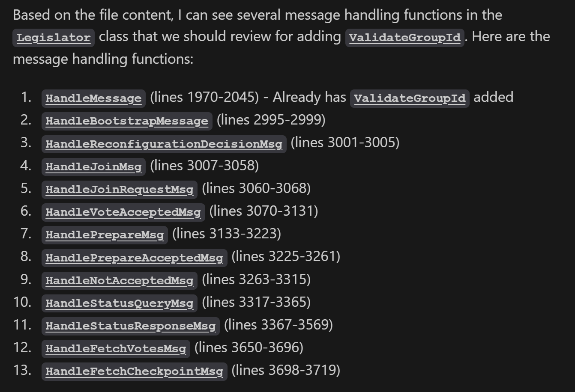Go to HandleJoinMsg function
This screenshot has width=575, height=392.
(93, 166)
